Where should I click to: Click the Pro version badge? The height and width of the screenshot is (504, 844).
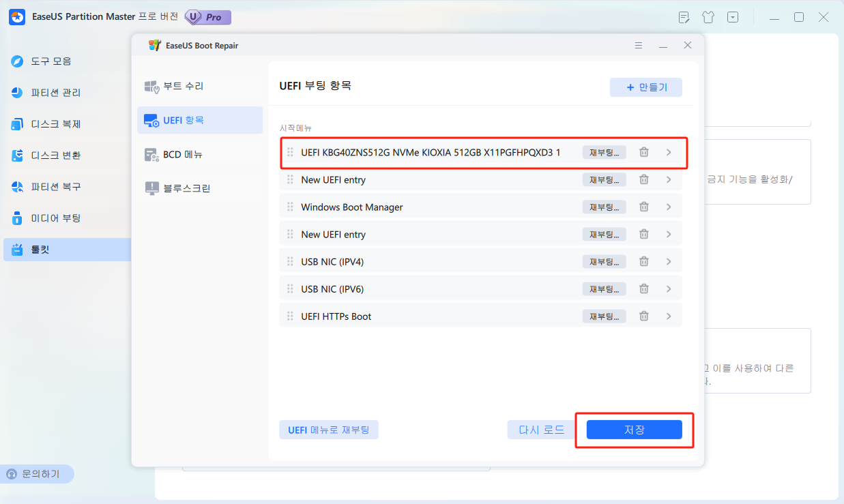tap(208, 17)
